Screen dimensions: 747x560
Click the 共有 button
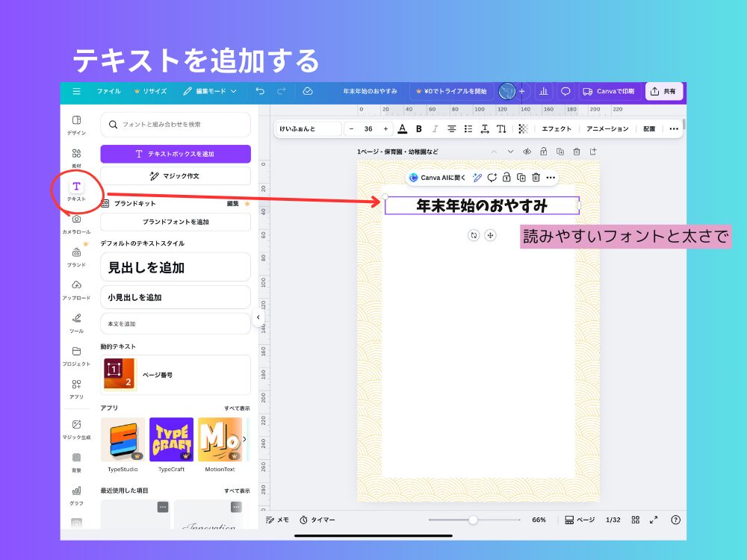pos(664,91)
